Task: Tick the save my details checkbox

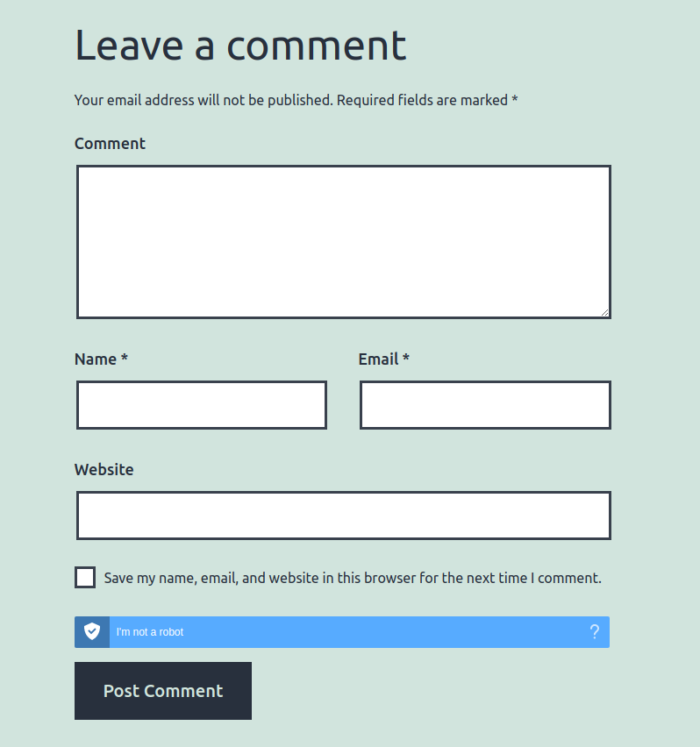Action: 85,578
